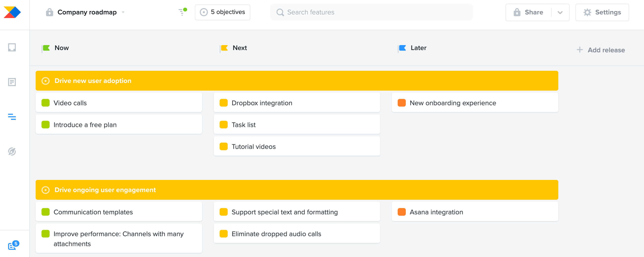Viewport: 644px width, 257px height.
Task: Click Add release
Action: pos(600,50)
